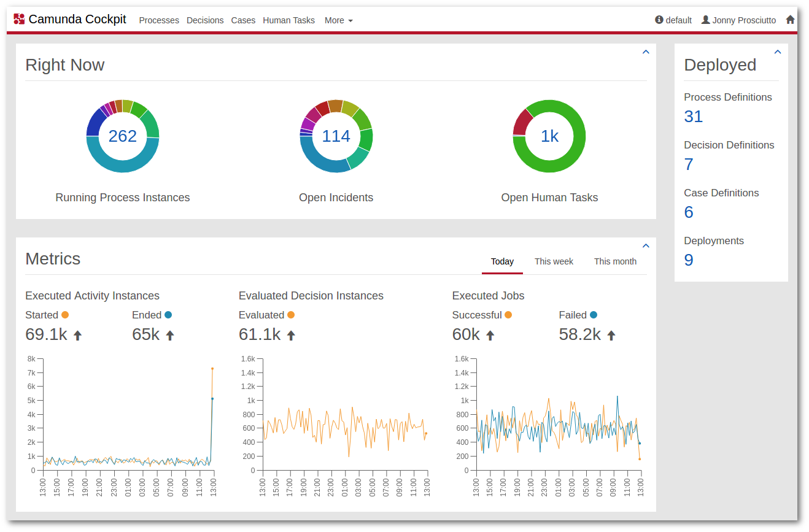Open the 31 process definitions link
Screen dimensions: 809x532
click(x=693, y=117)
